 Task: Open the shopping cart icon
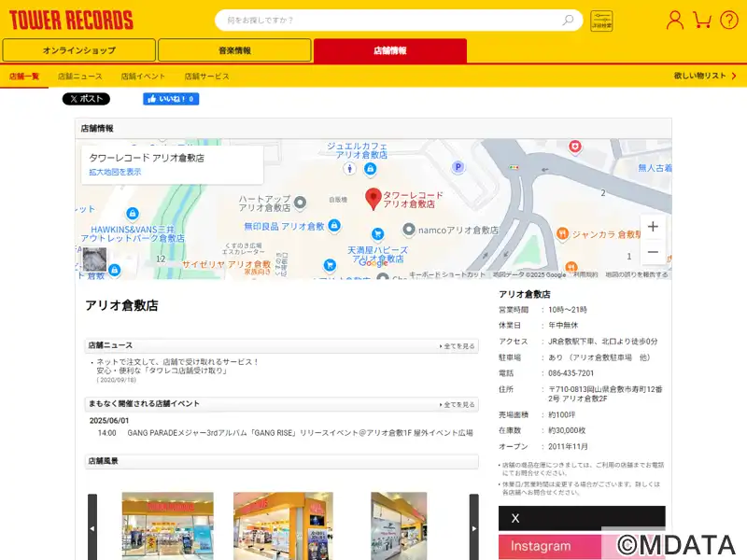702,20
